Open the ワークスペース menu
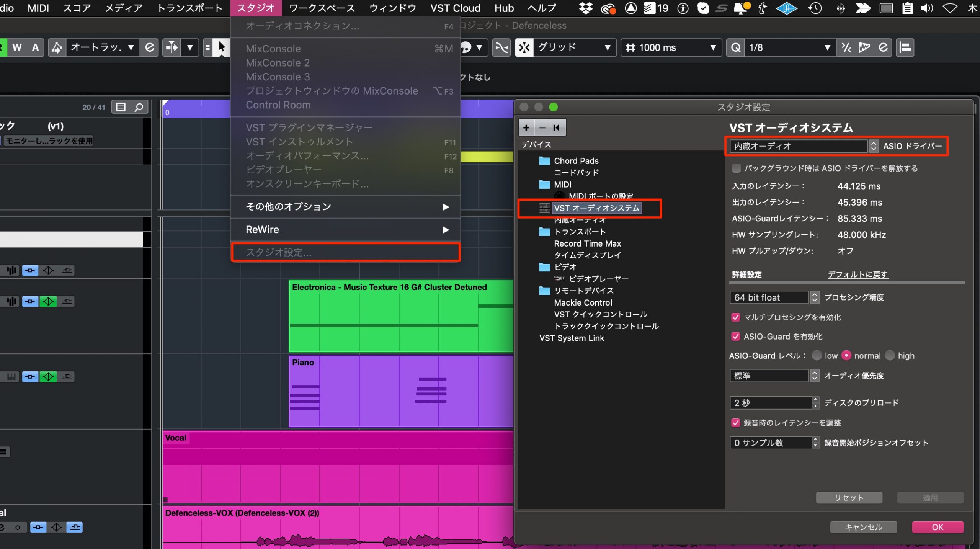980x549 pixels. [322, 8]
